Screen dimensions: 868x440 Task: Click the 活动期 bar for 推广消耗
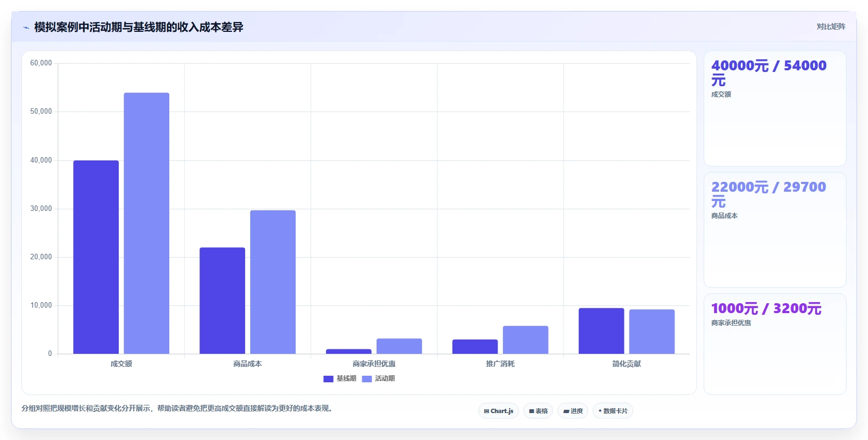point(526,340)
